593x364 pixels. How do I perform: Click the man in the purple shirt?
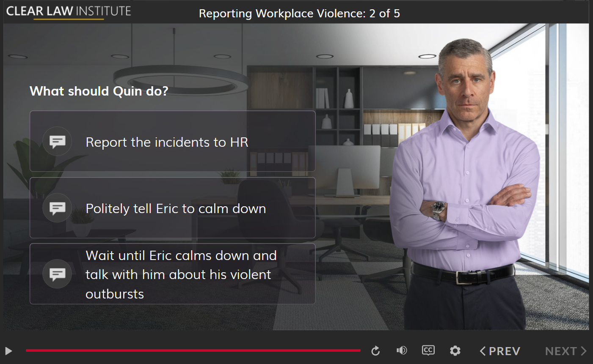(466, 184)
